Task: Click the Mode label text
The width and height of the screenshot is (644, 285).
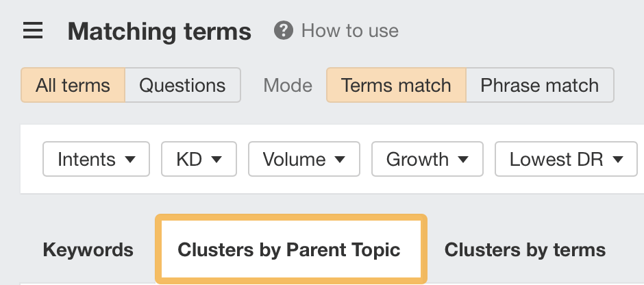Action: pyautogui.click(x=288, y=85)
